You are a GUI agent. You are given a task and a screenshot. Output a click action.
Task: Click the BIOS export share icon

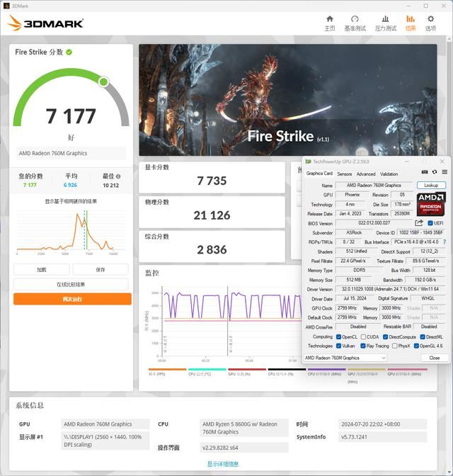click(419, 223)
